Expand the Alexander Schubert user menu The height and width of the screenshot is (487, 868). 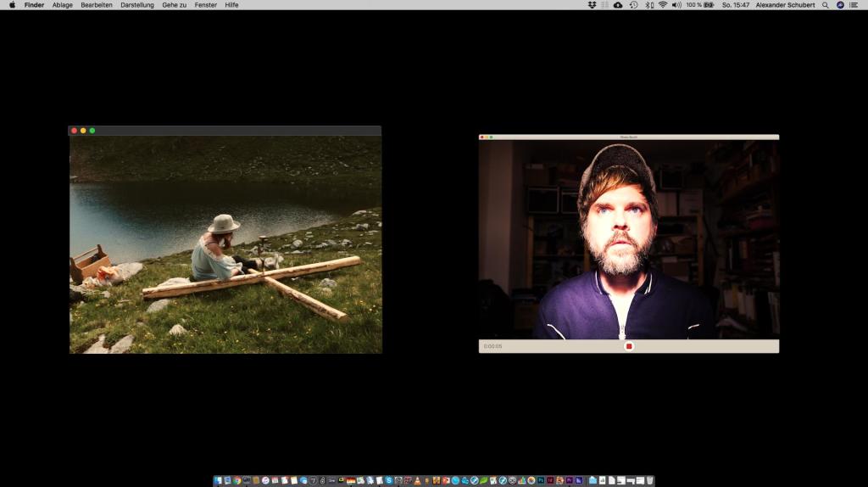(x=785, y=5)
